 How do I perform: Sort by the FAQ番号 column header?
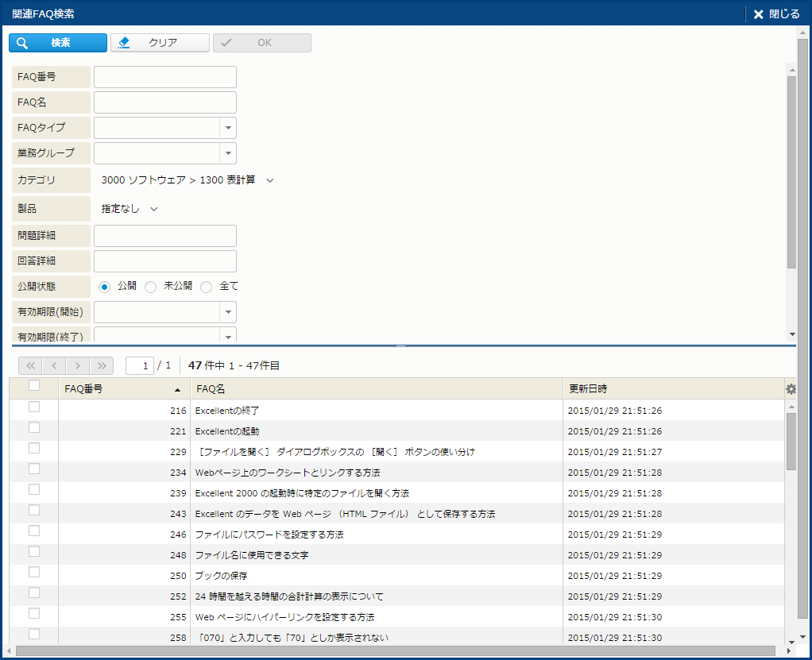(119, 389)
